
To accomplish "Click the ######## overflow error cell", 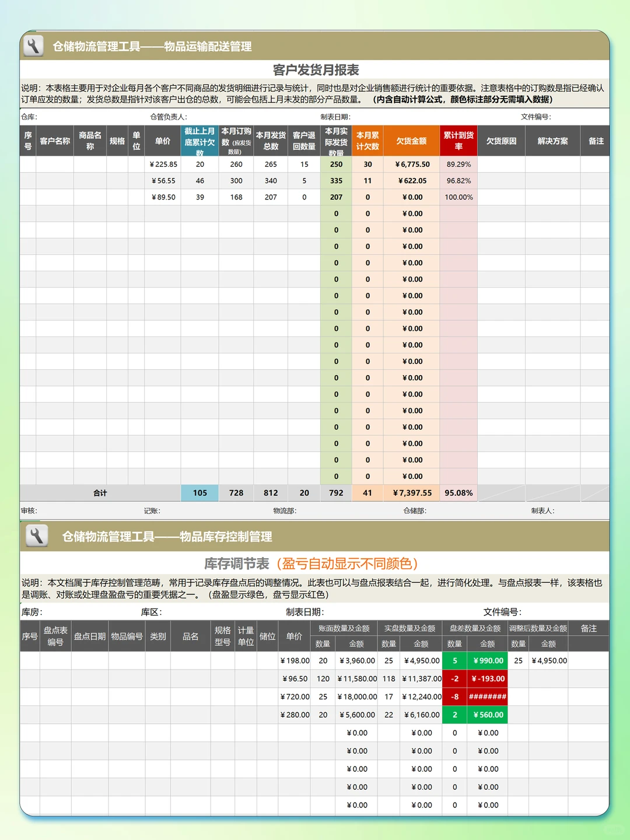I will click(x=488, y=696).
